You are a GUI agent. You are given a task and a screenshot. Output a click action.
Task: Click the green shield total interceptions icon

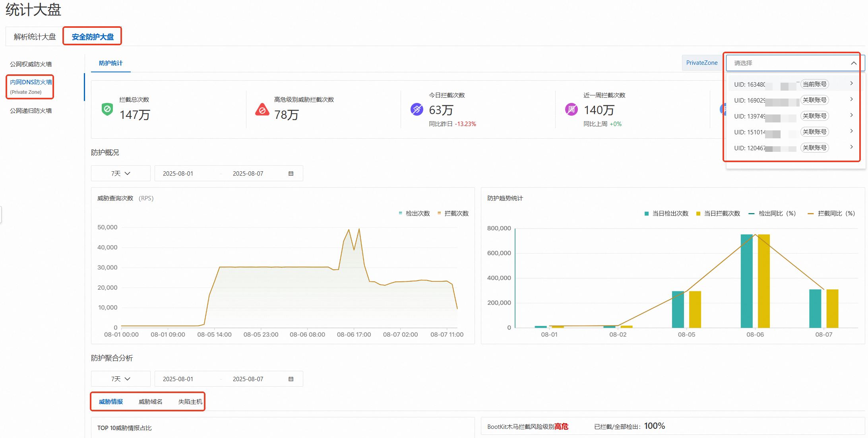pyautogui.click(x=107, y=109)
